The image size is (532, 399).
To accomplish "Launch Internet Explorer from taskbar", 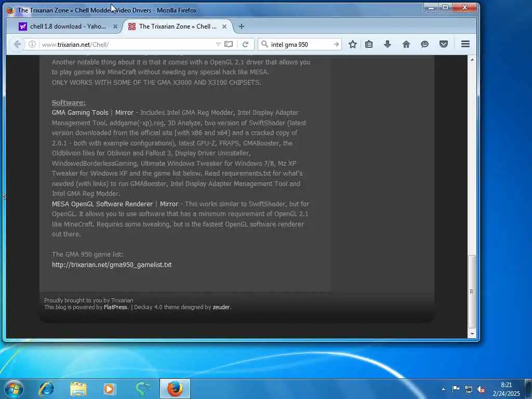I will (46, 389).
